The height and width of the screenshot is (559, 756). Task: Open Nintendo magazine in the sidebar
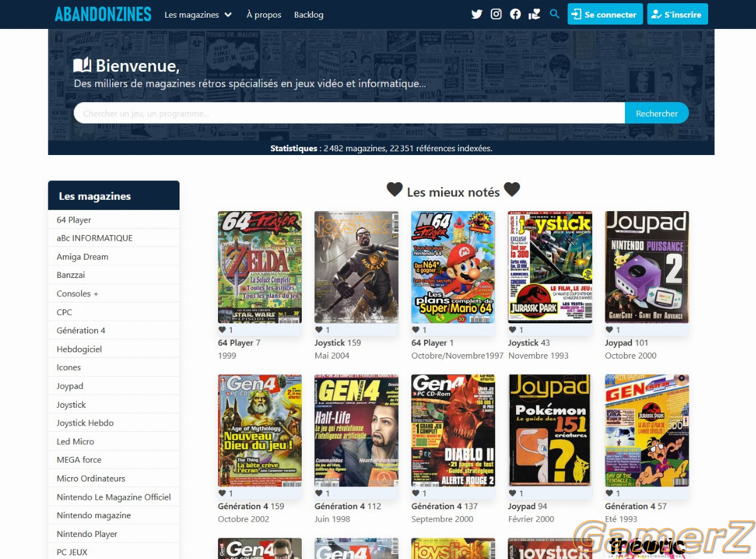pos(113,516)
